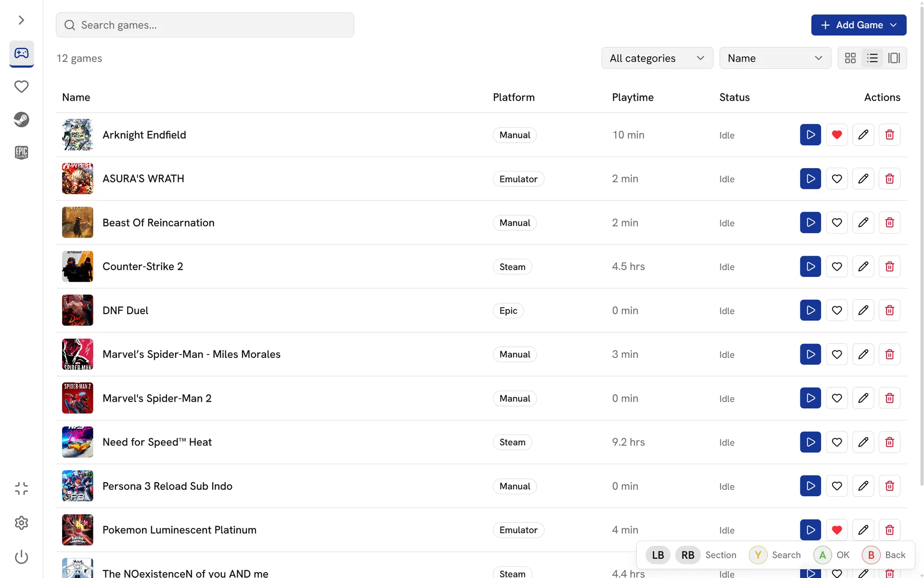Launch DNF Duel
The width and height of the screenshot is (924, 578).
pyautogui.click(x=810, y=310)
